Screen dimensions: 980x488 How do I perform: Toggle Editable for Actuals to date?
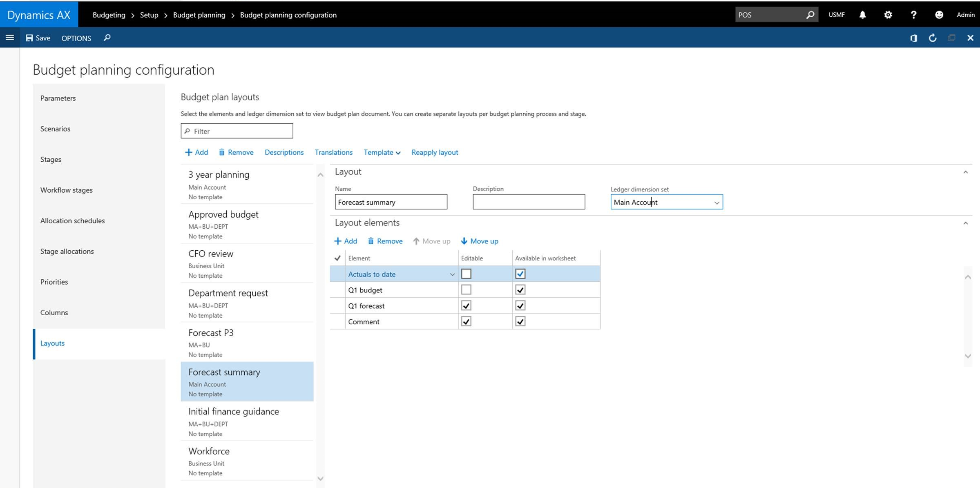coord(466,274)
